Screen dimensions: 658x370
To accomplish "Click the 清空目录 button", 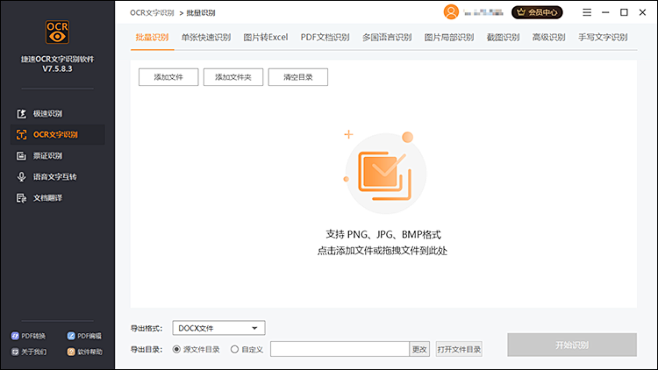I will 298,77.
